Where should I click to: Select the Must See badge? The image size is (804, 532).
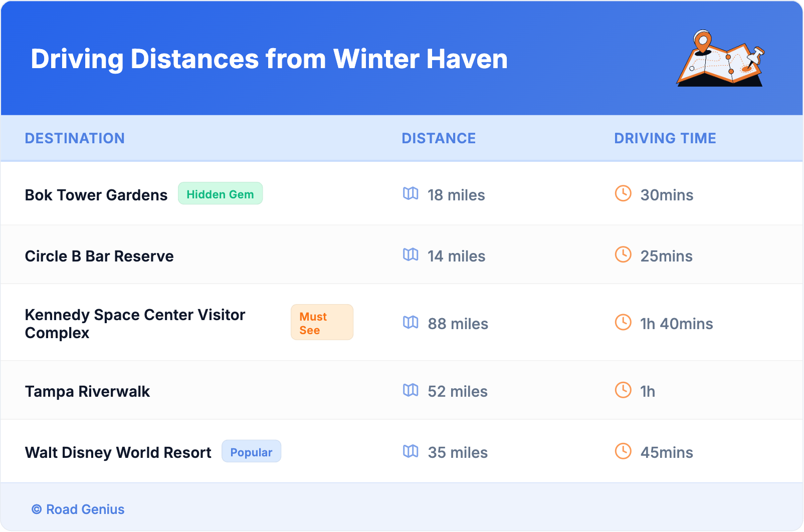click(322, 323)
